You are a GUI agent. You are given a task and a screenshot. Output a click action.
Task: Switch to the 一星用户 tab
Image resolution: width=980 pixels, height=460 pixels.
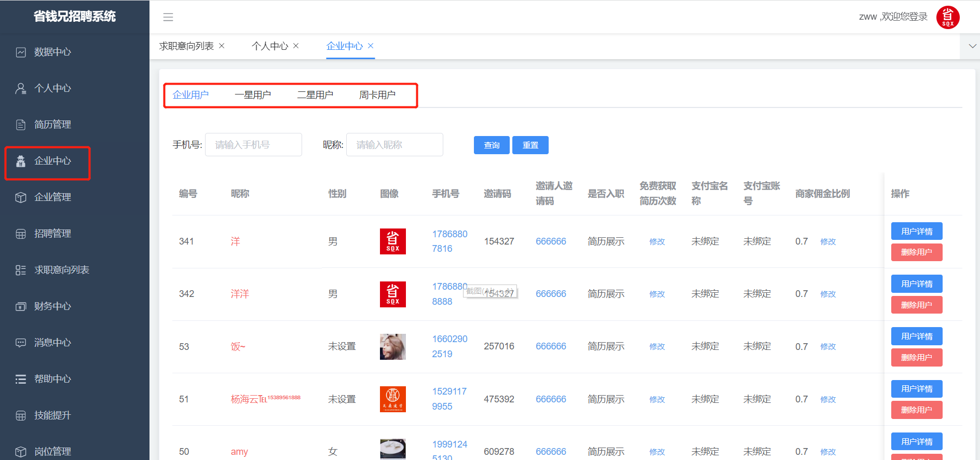point(253,95)
